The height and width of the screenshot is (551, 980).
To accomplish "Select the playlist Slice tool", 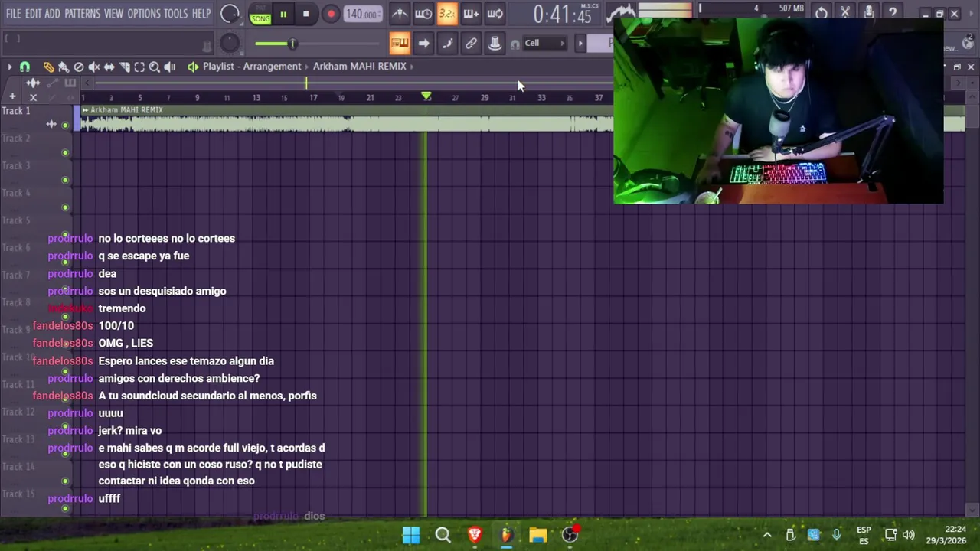I will [x=124, y=67].
